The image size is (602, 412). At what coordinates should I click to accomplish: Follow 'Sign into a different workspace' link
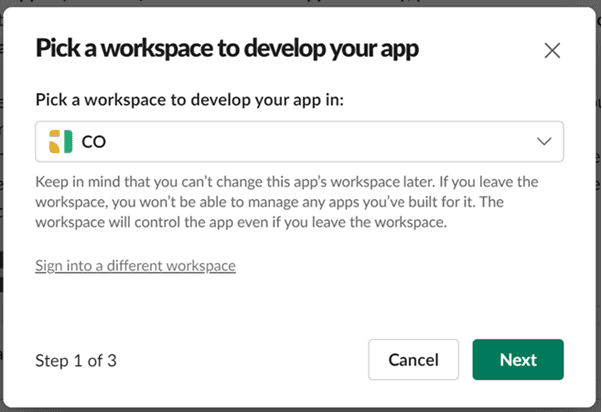tap(135, 266)
